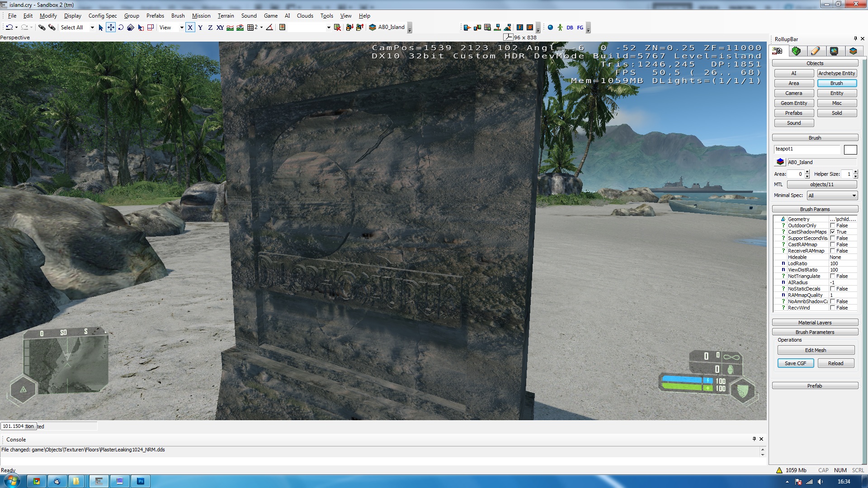Toggle the OutdoorOnly checkbox
Image resolution: width=868 pixels, height=488 pixels.
pos(832,225)
